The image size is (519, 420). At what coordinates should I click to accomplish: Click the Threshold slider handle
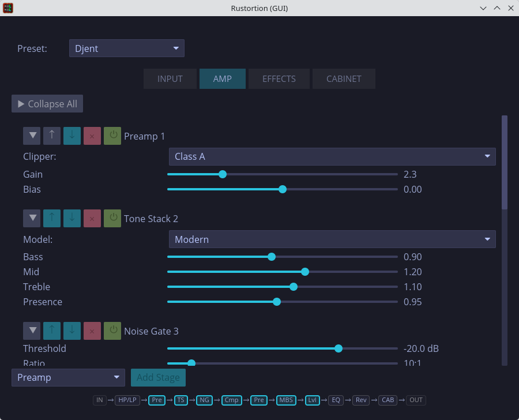pos(339,348)
